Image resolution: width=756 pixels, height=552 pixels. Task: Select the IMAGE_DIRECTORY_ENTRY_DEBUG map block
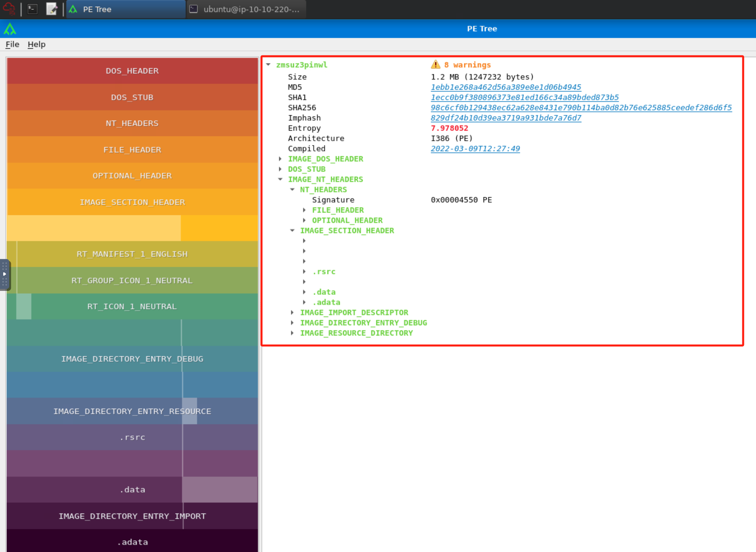[x=132, y=359]
